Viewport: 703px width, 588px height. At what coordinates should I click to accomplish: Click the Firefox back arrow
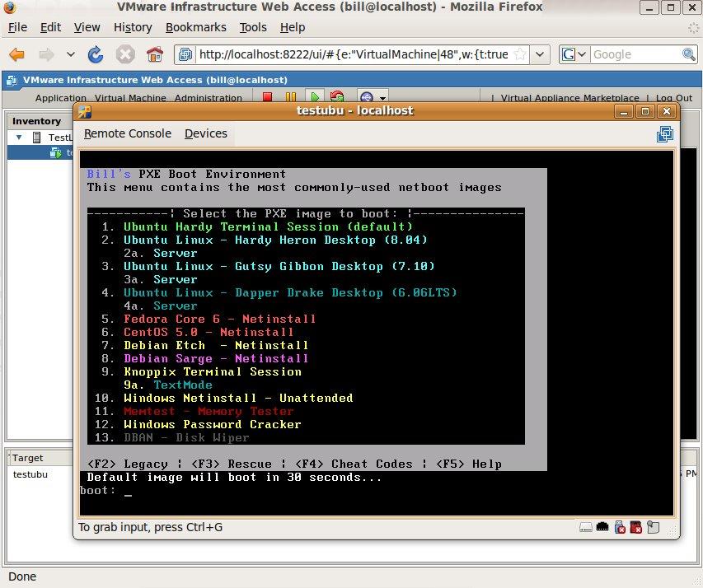17,55
